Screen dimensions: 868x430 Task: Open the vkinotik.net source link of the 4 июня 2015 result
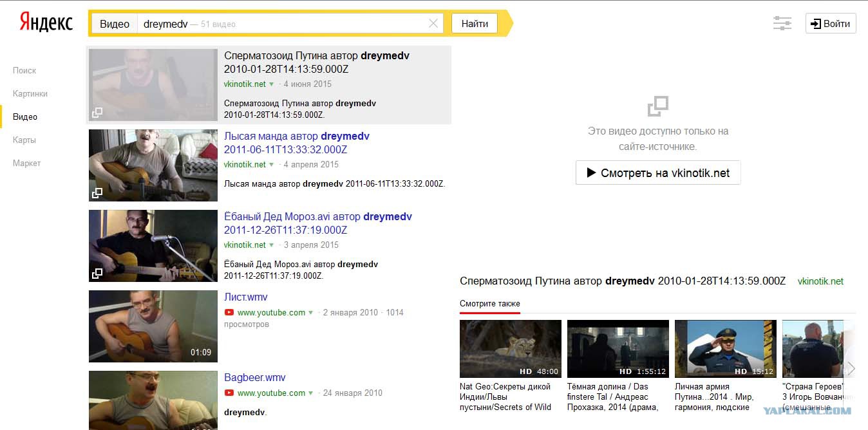coord(245,84)
